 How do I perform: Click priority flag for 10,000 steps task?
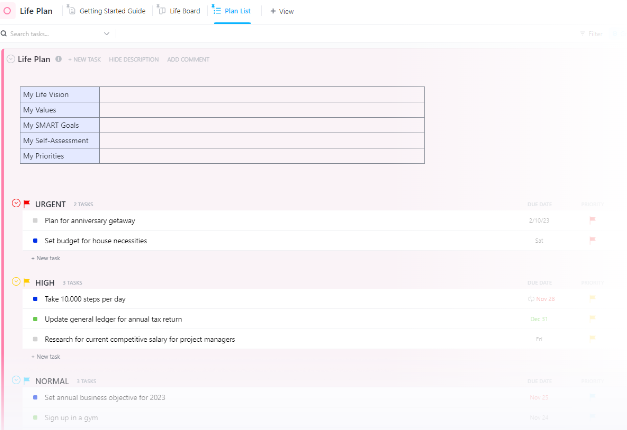[592, 298]
